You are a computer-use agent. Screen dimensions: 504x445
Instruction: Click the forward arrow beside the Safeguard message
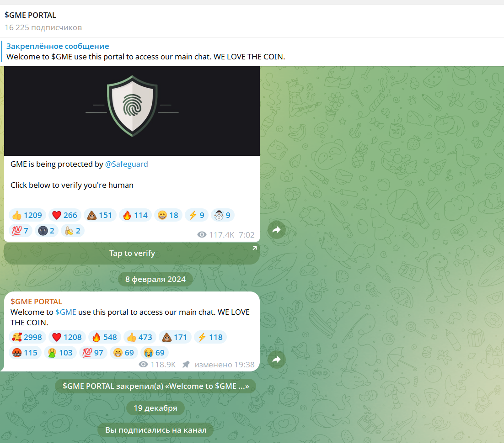tap(276, 230)
